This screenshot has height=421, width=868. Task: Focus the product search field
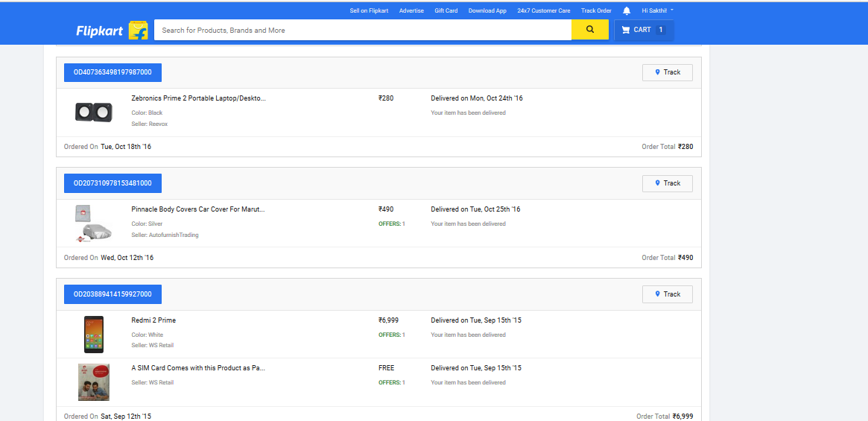(x=362, y=30)
